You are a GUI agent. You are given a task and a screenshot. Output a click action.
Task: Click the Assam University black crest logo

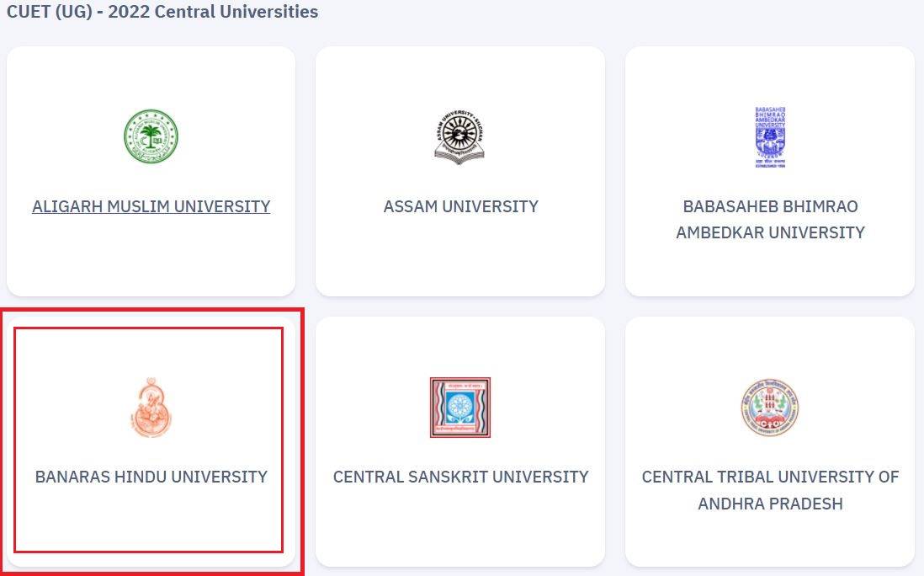click(x=460, y=136)
